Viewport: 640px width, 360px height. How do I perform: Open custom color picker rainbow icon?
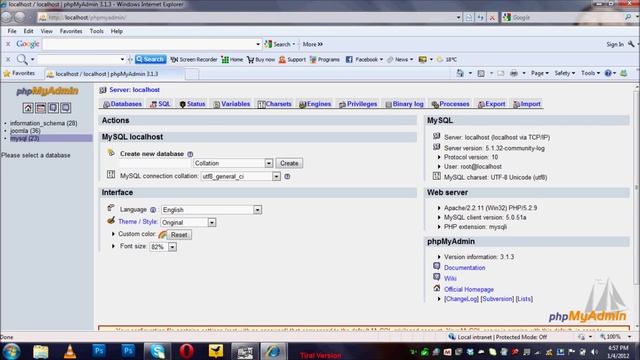tap(162, 234)
